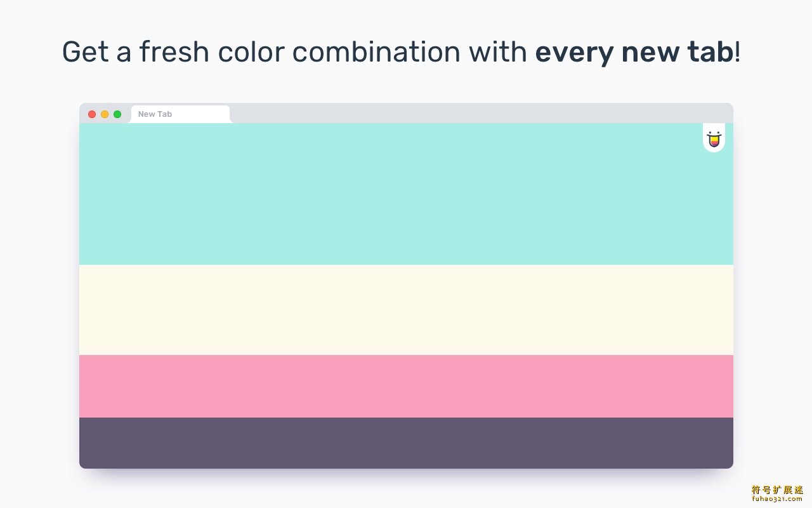Pick the pink color band

coord(406,386)
